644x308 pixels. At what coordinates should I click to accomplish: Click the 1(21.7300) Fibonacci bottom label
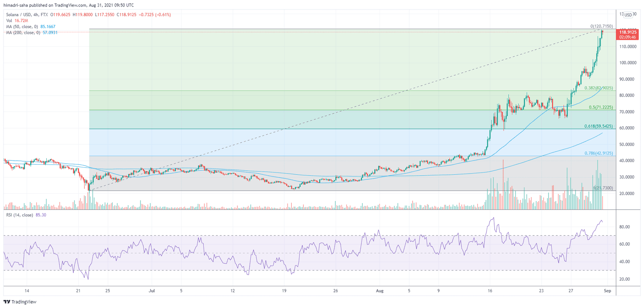point(603,188)
